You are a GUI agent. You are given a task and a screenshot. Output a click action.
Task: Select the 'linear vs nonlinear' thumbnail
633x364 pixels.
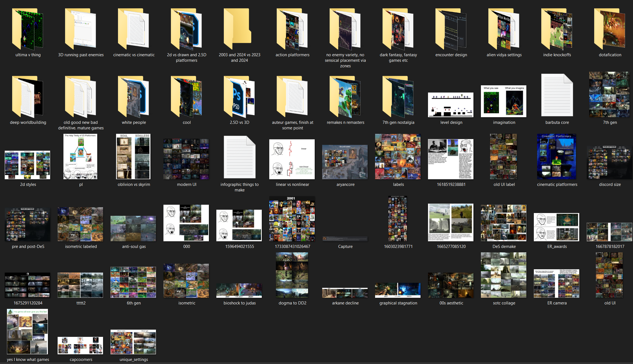(x=292, y=159)
